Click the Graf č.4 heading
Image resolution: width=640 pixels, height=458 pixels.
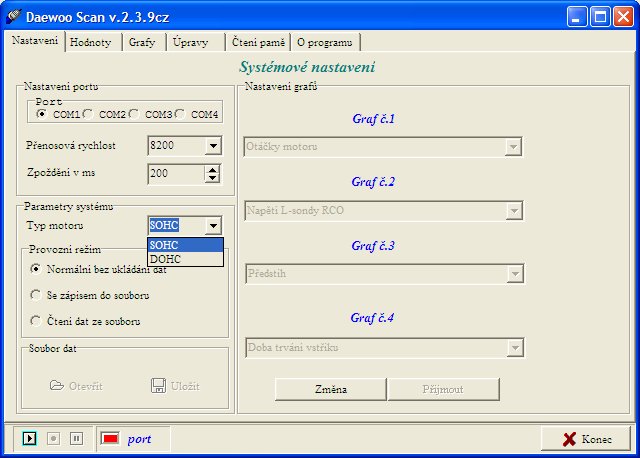click(x=372, y=318)
